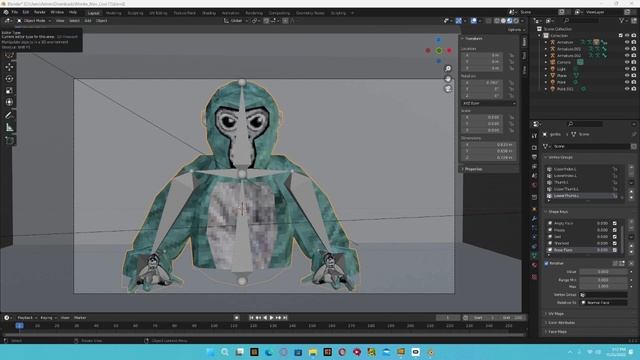Open the Render properties tab icon
The width and height of the screenshot is (640, 360).
tap(534, 147)
